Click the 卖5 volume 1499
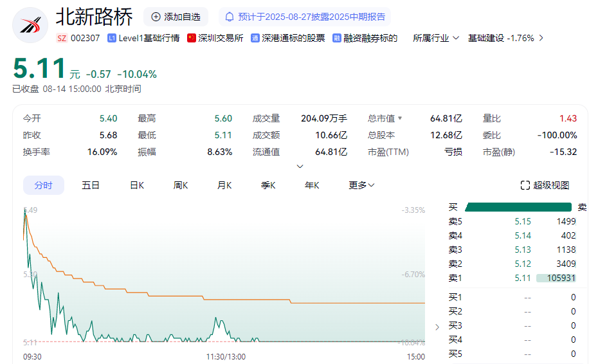Image resolution: width=598 pixels, height=364 pixels. (566, 221)
